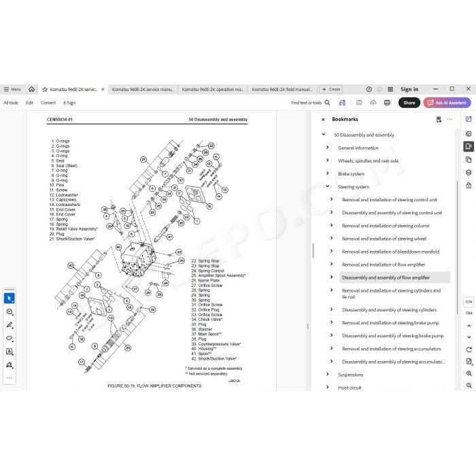Toggle the Bookmarks icon in right sidebar
476x476 pixels.
click(x=469, y=147)
